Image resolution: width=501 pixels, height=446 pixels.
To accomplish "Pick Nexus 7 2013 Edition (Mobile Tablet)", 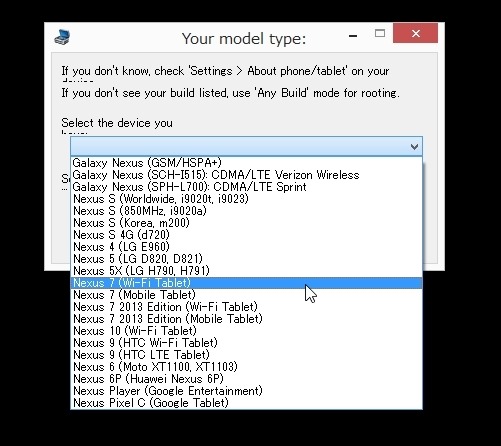I will click(x=246, y=319).
